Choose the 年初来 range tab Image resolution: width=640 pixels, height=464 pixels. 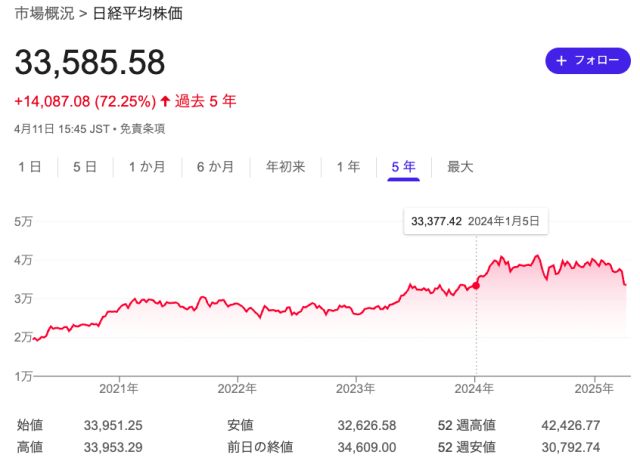click(x=285, y=167)
